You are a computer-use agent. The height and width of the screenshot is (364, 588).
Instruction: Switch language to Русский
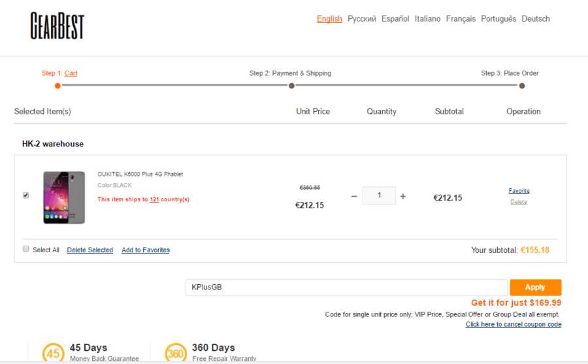pyautogui.click(x=362, y=19)
